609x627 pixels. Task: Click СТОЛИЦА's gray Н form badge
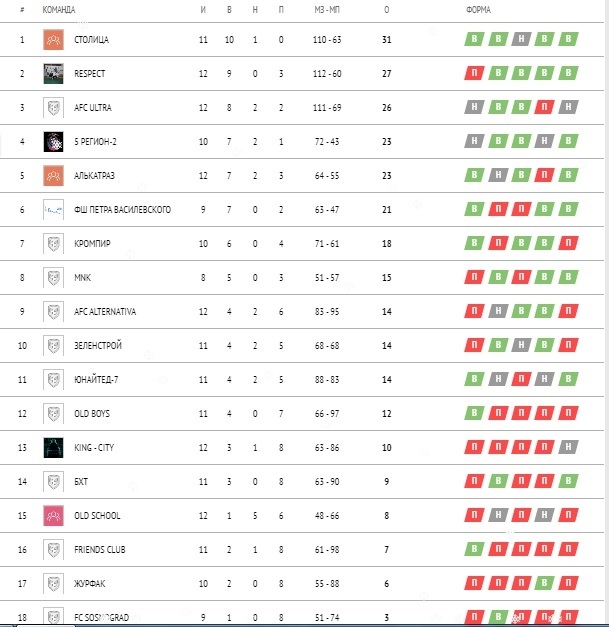[521, 39]
